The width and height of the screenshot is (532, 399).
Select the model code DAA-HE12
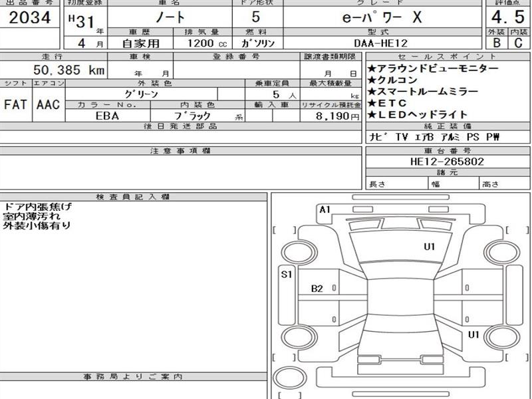(x=382, y=43)
